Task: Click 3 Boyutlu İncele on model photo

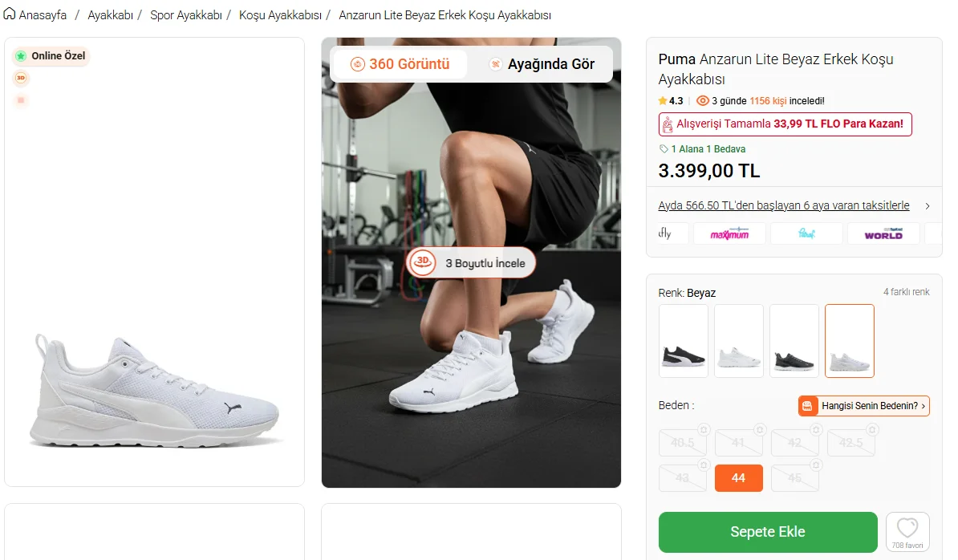Action: click(x=470, y=263)
